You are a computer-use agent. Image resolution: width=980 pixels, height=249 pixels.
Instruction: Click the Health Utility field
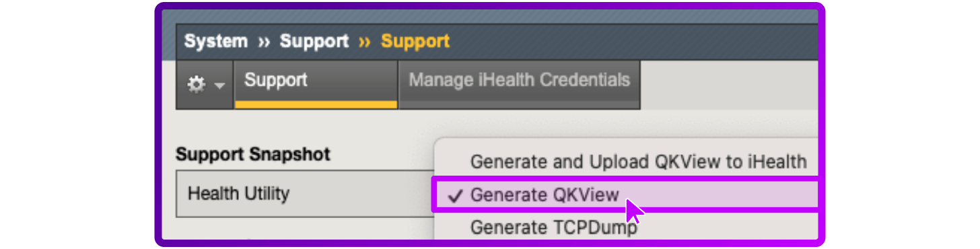pos(303,194)
